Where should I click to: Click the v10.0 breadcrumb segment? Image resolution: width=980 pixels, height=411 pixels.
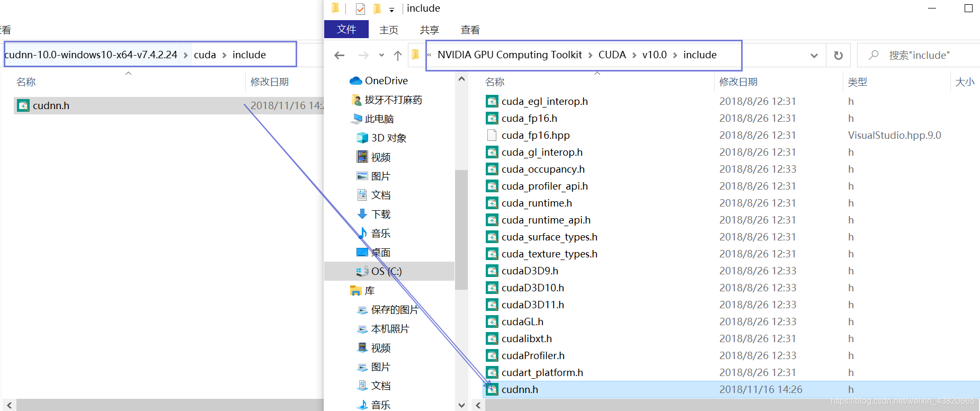[x=654, y=55]
